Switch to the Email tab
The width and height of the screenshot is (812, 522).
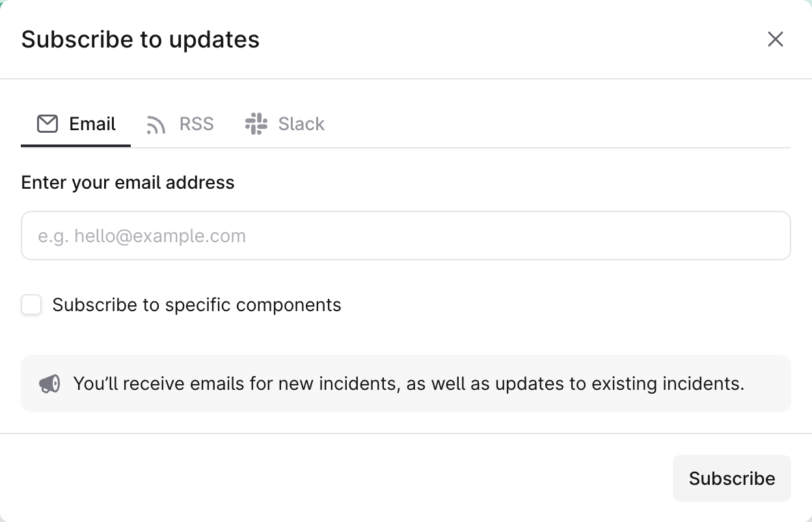click(x=76, y=124)
